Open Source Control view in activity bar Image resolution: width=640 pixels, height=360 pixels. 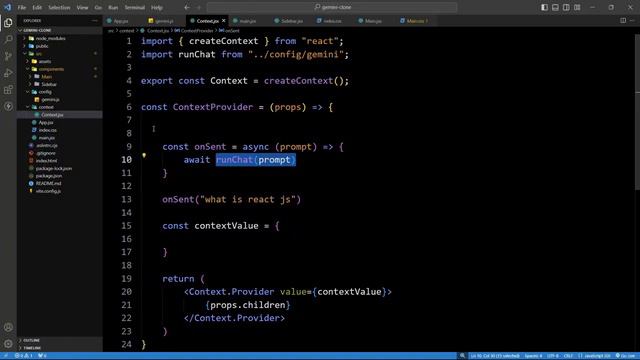coord(8,56)
